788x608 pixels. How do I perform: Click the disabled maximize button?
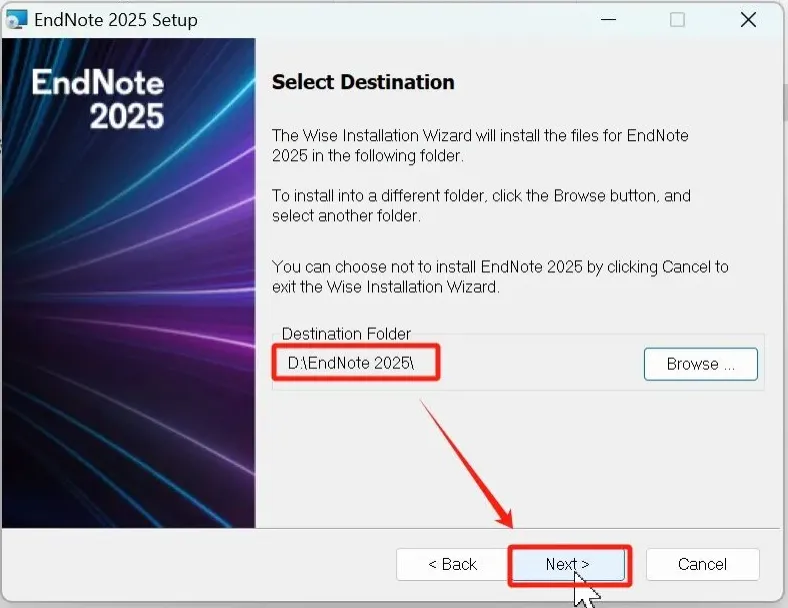pos(677,20)
